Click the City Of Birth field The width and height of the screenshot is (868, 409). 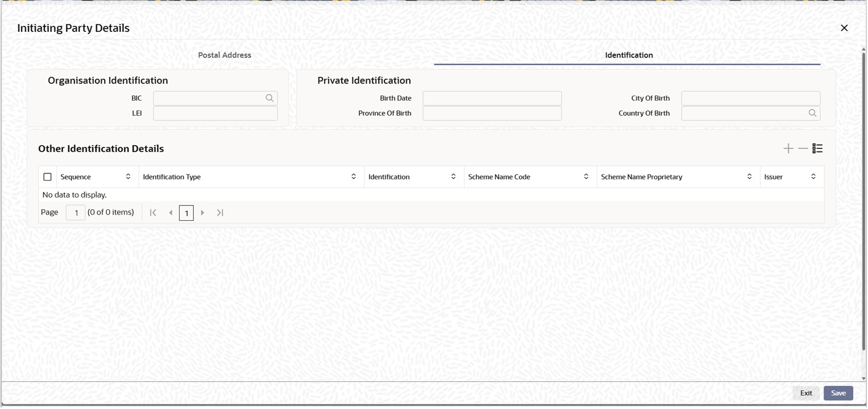point(751,98)
